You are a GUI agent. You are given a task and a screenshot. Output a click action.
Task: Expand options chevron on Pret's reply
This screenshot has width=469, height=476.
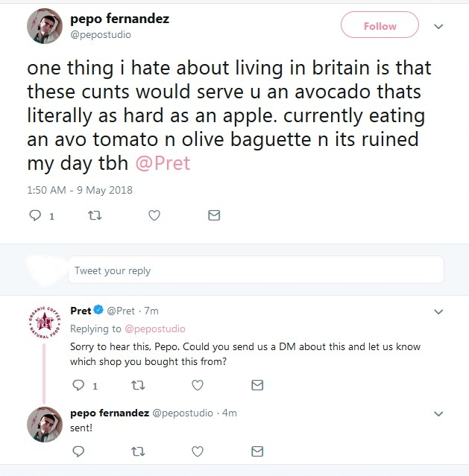(x=438, y=311)
